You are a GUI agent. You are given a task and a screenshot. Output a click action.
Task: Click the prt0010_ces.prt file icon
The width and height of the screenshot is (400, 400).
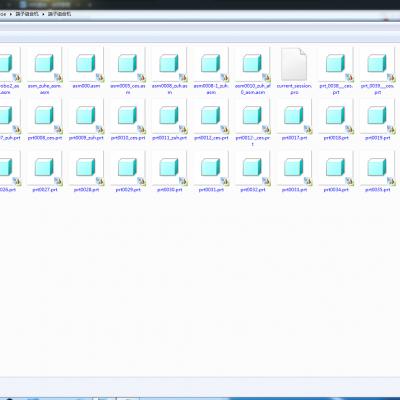[128, 116]
